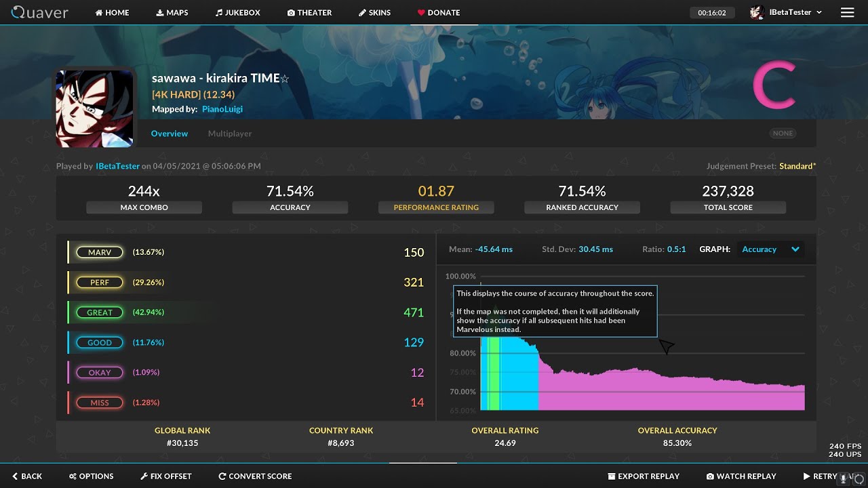The height and width of the screenshot is (488, 868).
Task: Click the GOOD judgement badge
Action: coord(100,342)
